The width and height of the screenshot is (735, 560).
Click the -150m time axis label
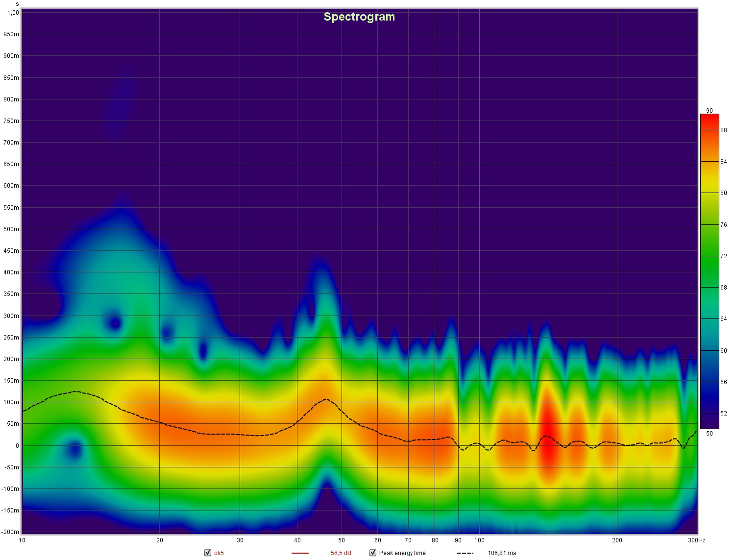point(10,510)
